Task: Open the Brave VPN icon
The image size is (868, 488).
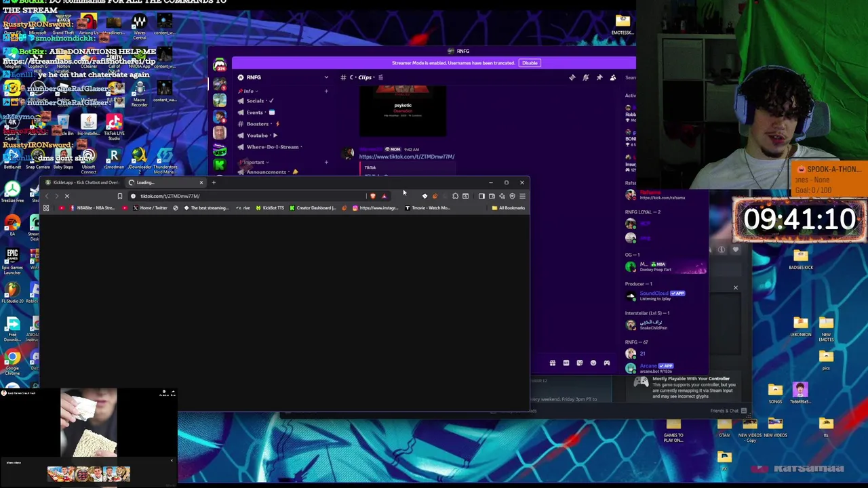Action: (x=512, y=196)
